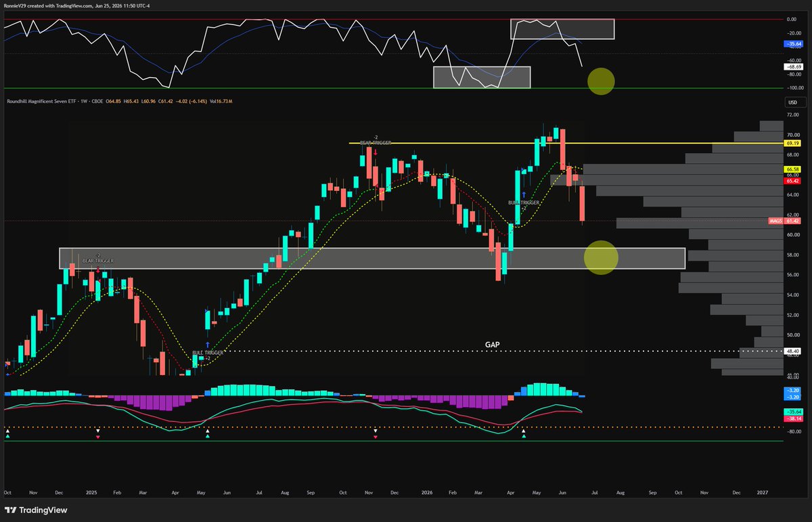Click the 70.00 price scale value
This screenshot has height=522, width=812.
pyautogui.click(x=794, y=135)
